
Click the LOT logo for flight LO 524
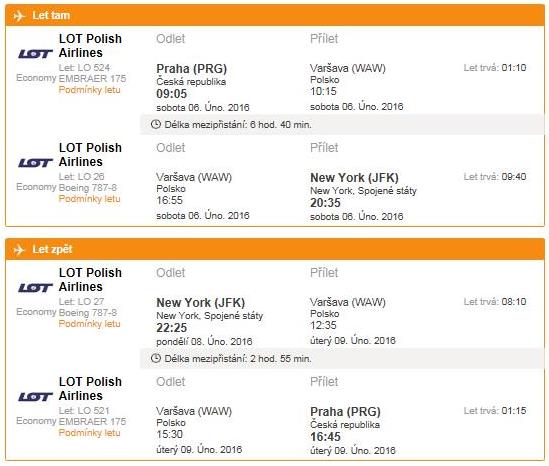[x=35, y=54]
